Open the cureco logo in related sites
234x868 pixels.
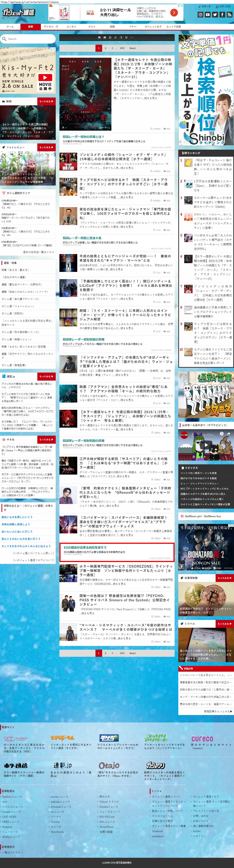(202, 739)
